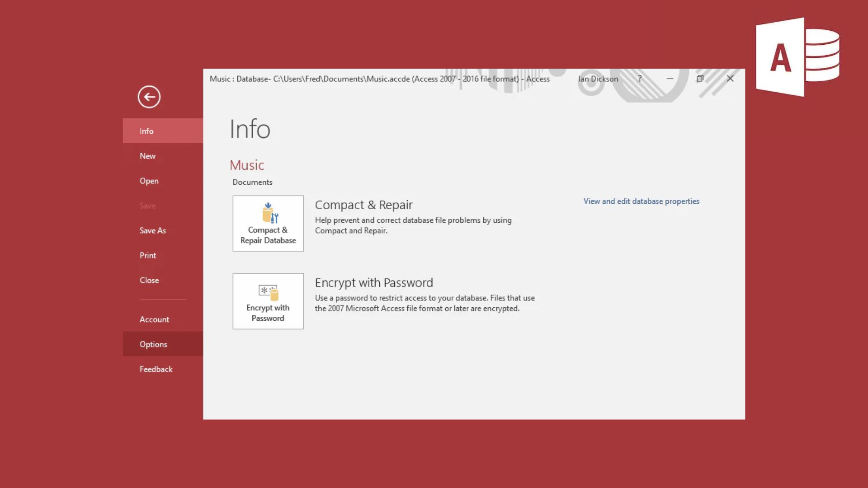Screen dimensions: 868x488
Task: Click the Encrypt with Password heading text
Action: click(374, 282)
